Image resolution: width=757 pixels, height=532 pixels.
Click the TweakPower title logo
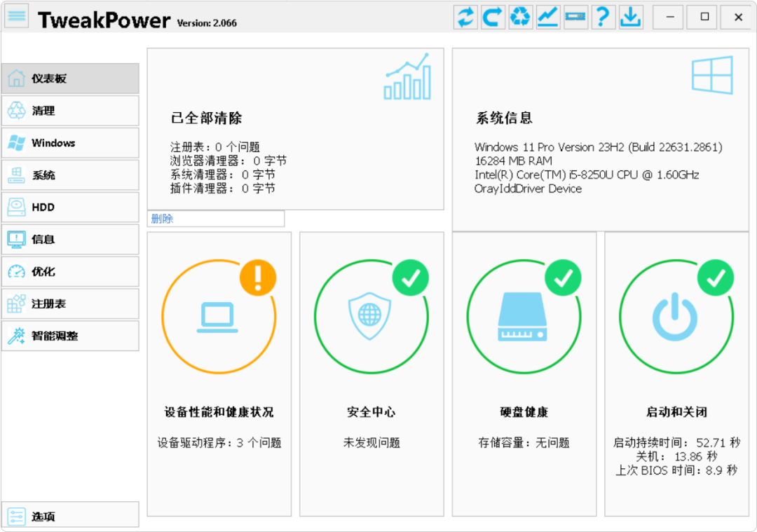tap(104, 20)
